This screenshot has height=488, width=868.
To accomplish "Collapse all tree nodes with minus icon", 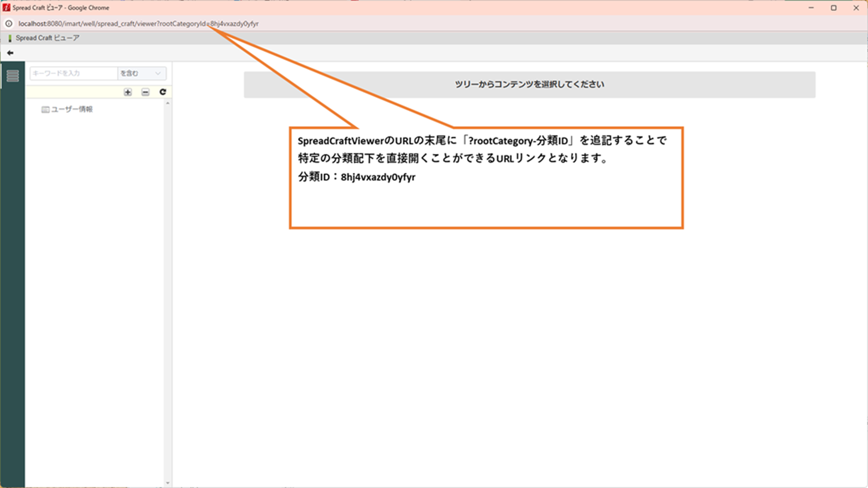I will pos(145,92).
